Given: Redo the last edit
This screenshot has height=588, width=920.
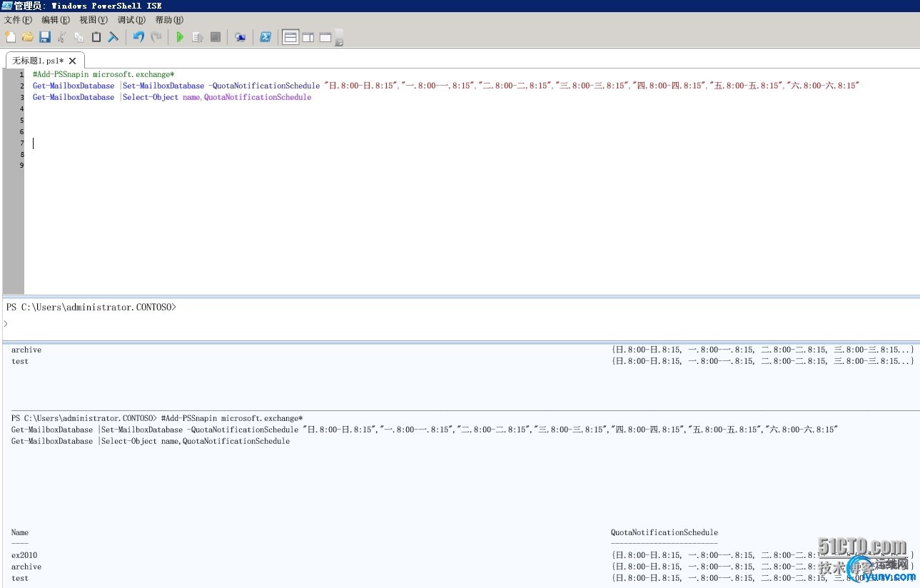Looking at the screenshot, I should click(156, 37).
